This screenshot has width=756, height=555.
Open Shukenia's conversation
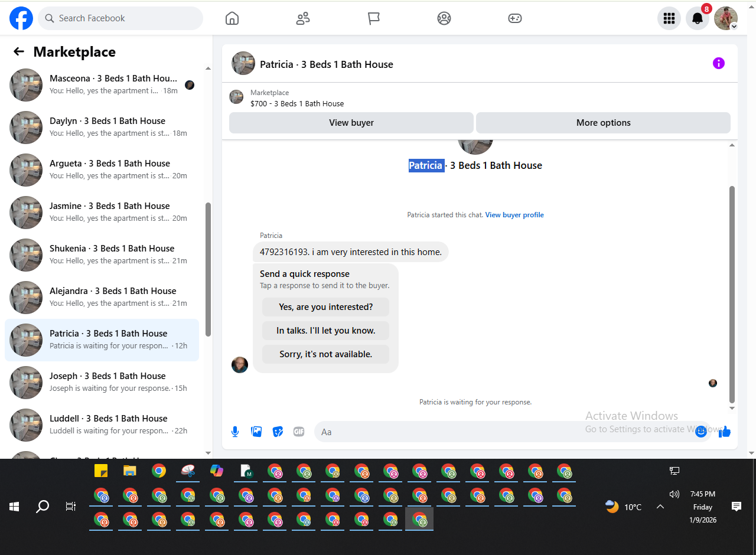click(102, 255)
